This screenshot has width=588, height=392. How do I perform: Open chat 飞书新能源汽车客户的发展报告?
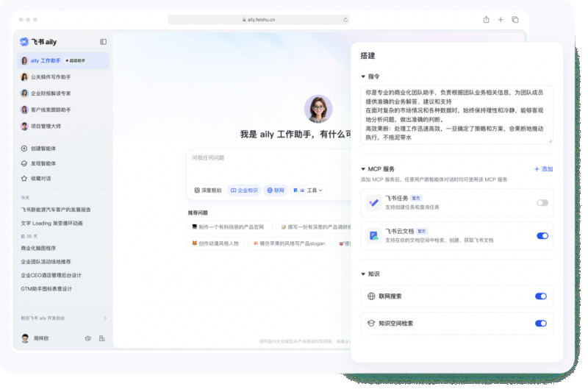coord(56,210)
